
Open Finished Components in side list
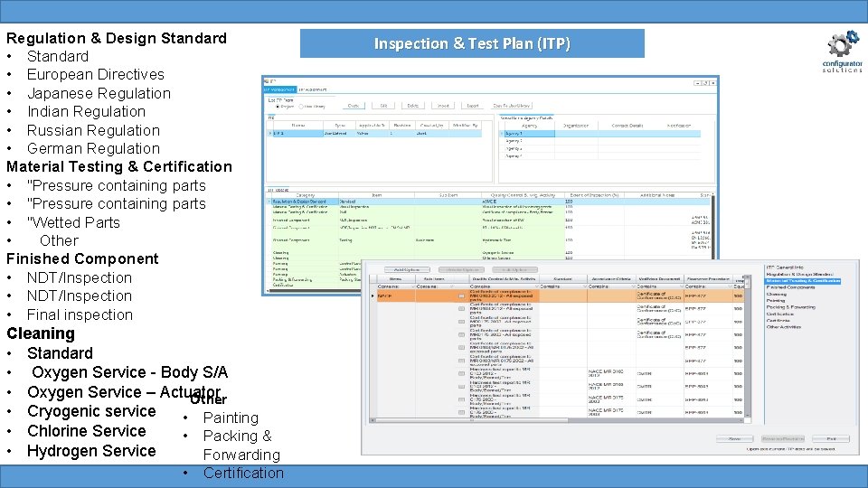click(790, 287)
